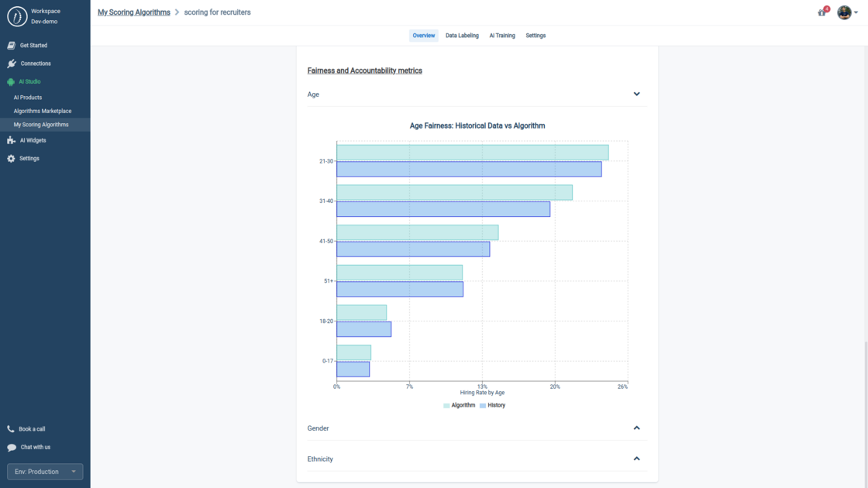The width and height of the screenshot is (868, 488).
Task: Expand the Ethnicity section chevron
Action: pyautogui.click(x=636, y=459)
